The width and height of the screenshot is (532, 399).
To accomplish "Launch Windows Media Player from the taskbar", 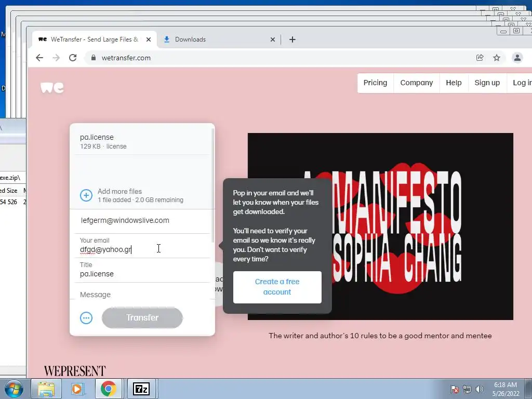I will (77, 389).
